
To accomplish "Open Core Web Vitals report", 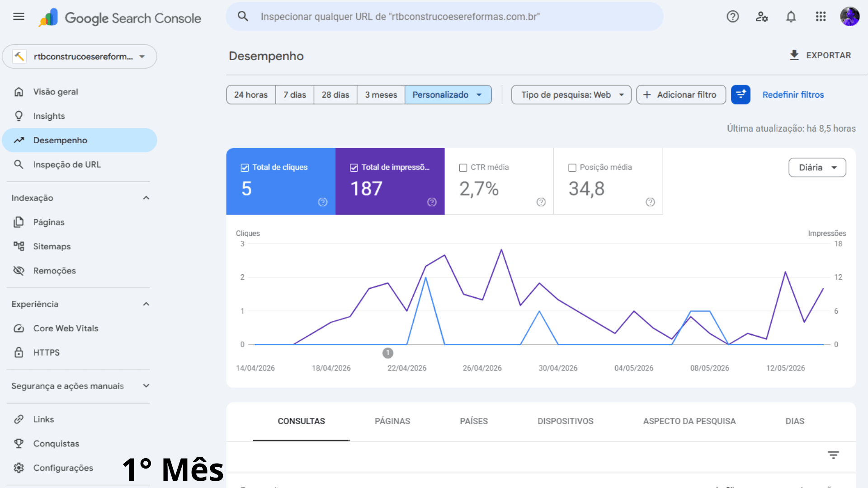I will 66,328.
